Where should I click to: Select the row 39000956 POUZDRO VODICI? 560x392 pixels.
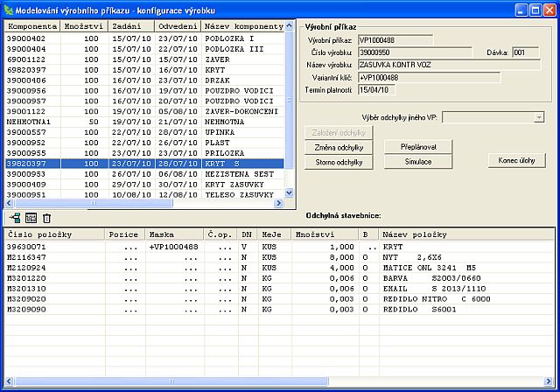[x=144, y=91]
